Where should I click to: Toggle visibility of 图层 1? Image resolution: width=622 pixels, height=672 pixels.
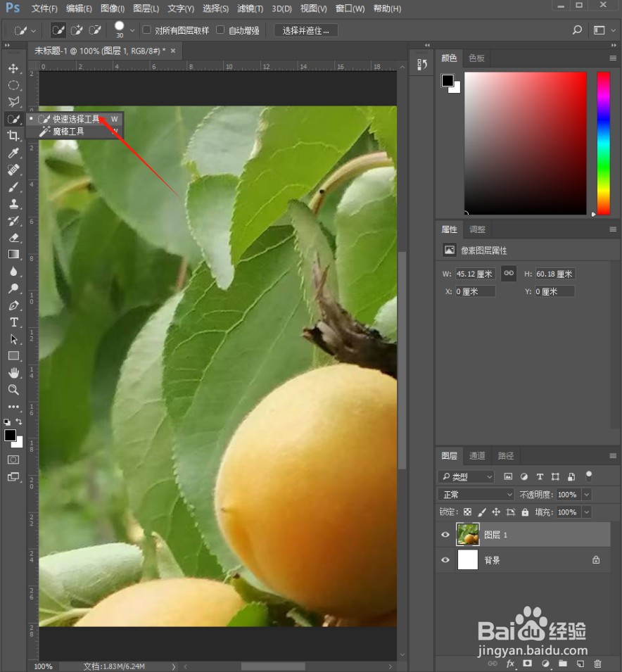[x=445, y=534]
